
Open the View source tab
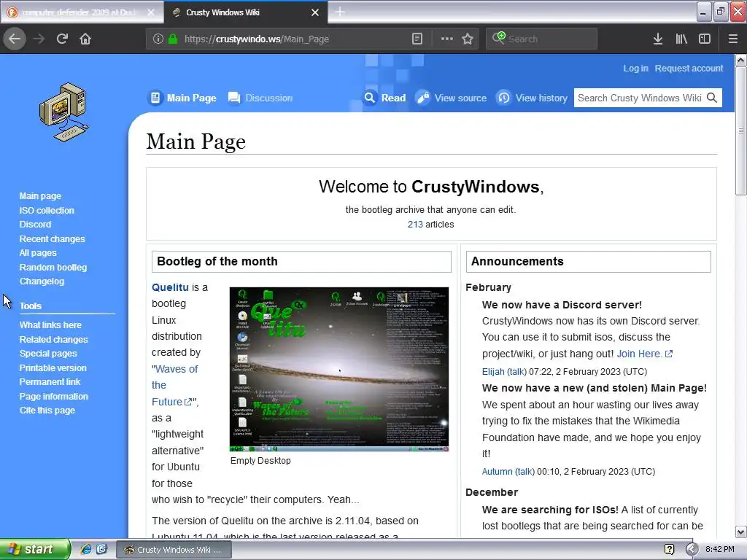tap(451, 98)
